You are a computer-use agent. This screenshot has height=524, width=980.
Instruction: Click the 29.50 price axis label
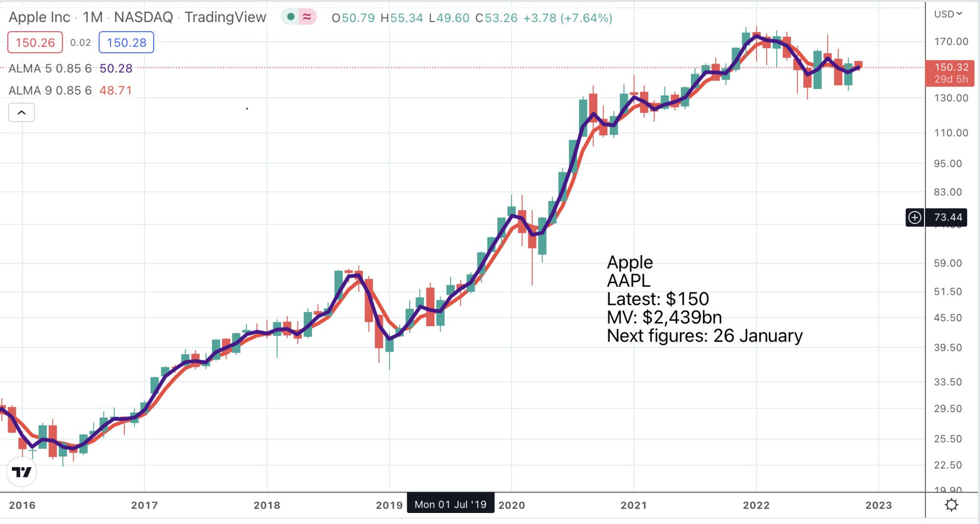[x=948, y=409]
